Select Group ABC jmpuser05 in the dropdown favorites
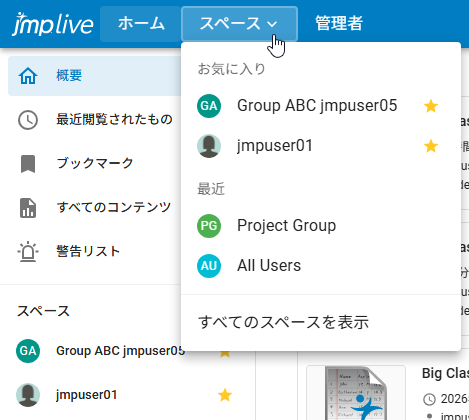This screenshot has width=469, height=420. click(321, 106)
